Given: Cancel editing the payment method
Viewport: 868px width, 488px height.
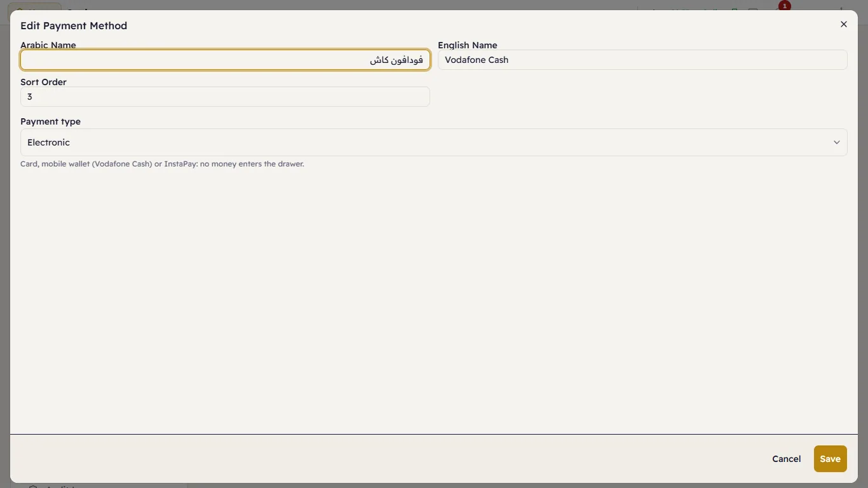Looking at the screenshot, I should point(787,459).
